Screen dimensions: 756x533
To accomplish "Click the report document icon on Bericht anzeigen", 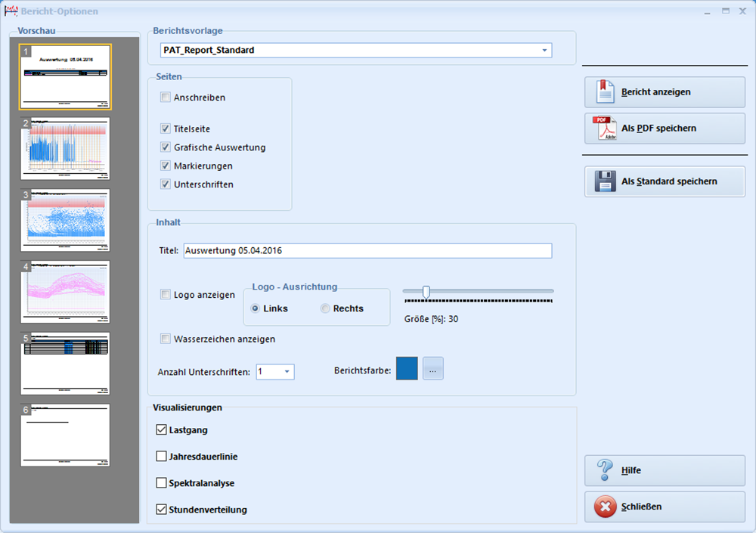I will pyautogui.click(x=605, y=91).
